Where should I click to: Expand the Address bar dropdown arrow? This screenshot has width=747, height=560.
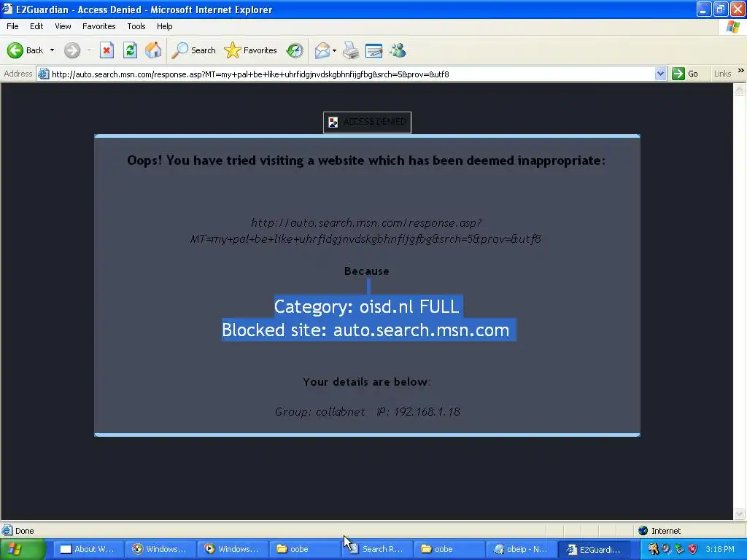click(x=660, y=74)
